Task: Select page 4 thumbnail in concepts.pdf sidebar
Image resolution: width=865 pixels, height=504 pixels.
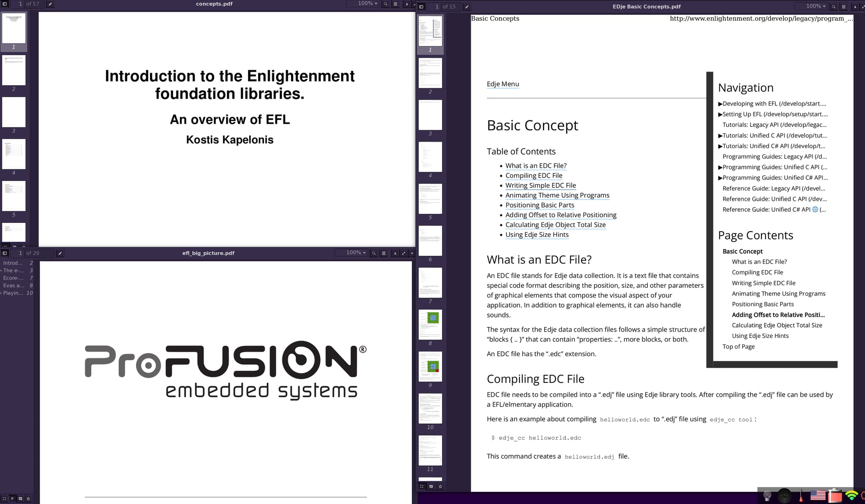Action: pos(14,154)
